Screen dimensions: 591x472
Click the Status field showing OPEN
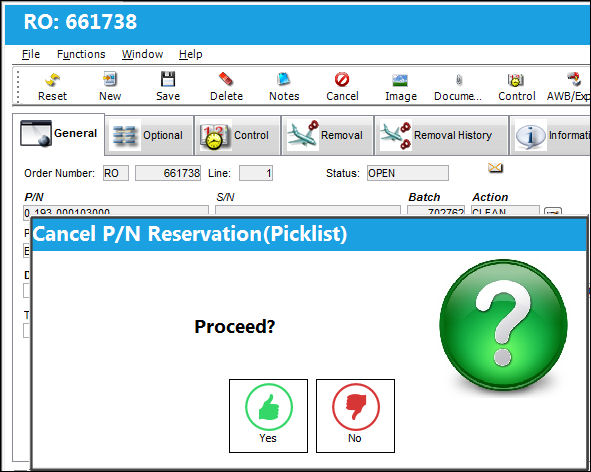point(408,173)
